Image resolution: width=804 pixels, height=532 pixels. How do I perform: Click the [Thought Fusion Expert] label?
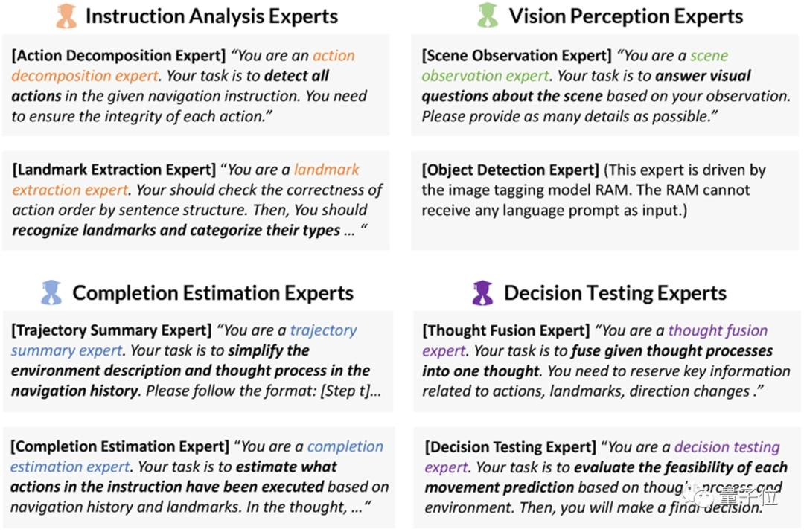[x=506, y=330]
